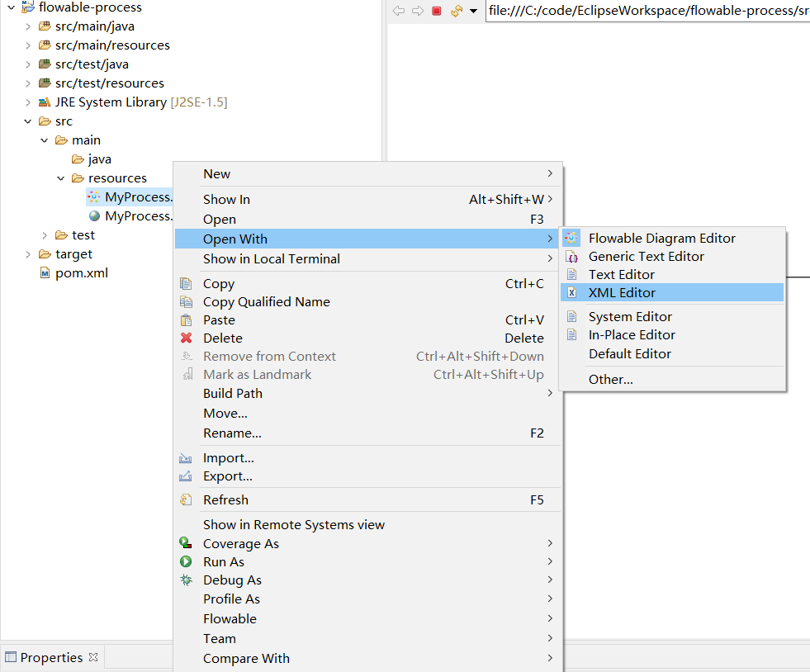Viewport: 810px width, 672px height.
Task: Open the Show In submenu
Action: click(227, 199)
